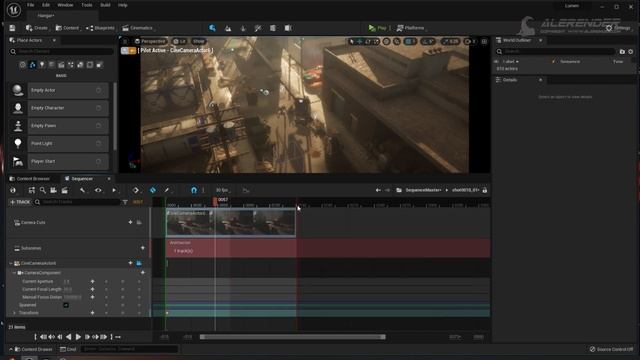Switch to Foliage mode icon
Image resolution: width=640 pixels, height=360 pixels.
tap(243, 28)
